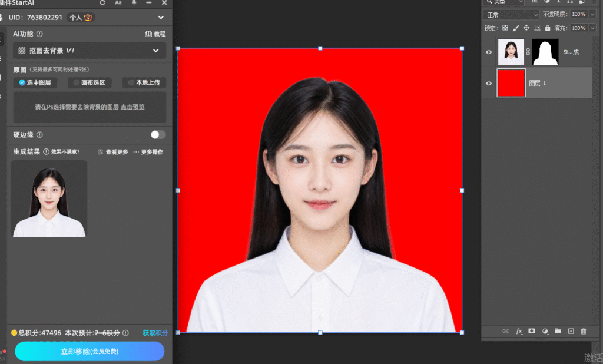This screenshot has height=364, width=603.
Task: Pin the StartAI plugin panel
Action: 134,2
